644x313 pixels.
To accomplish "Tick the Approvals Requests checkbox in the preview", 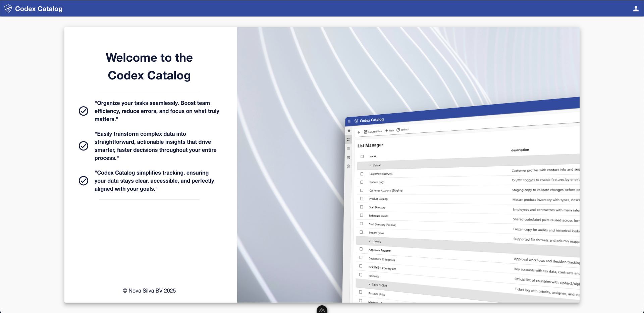I will pyautogui.click(x=361, y=249).
